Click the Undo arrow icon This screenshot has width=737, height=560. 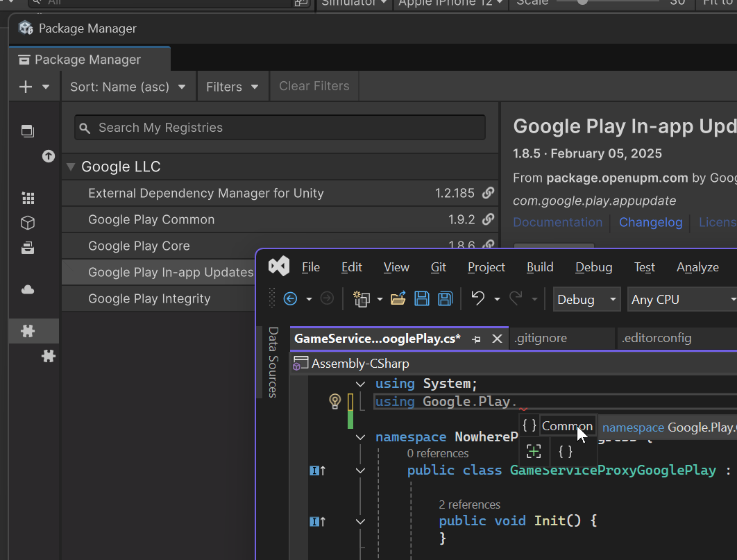coord(477,299)
